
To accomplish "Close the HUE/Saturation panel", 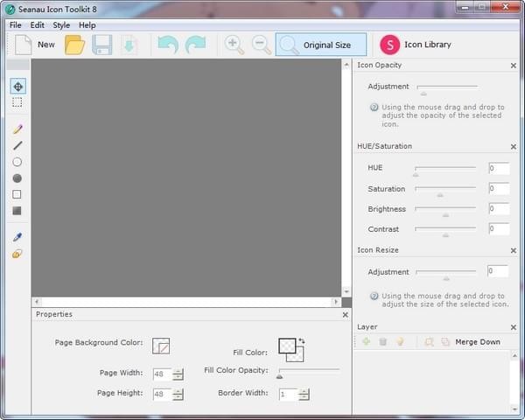I will click(x=514, y=147).
